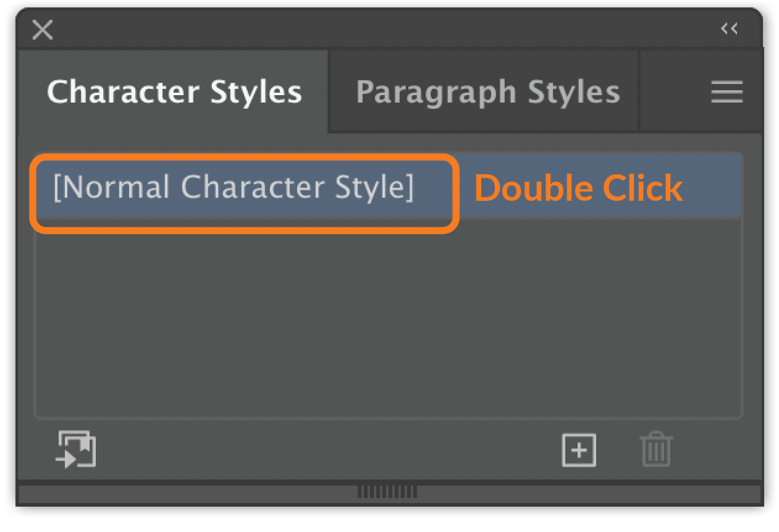Screen dimensions: 779x532
Task: Click the footer space between override and plus icons
Action: (x=329, y=450)
